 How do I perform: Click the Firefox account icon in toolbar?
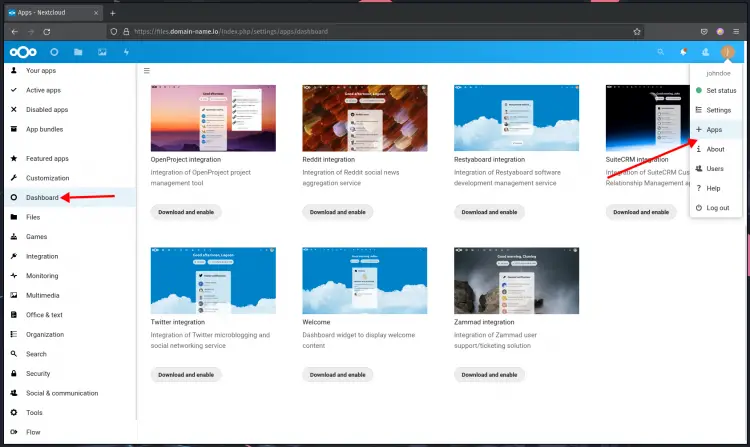pyautogui.click(x=720, y=32)
